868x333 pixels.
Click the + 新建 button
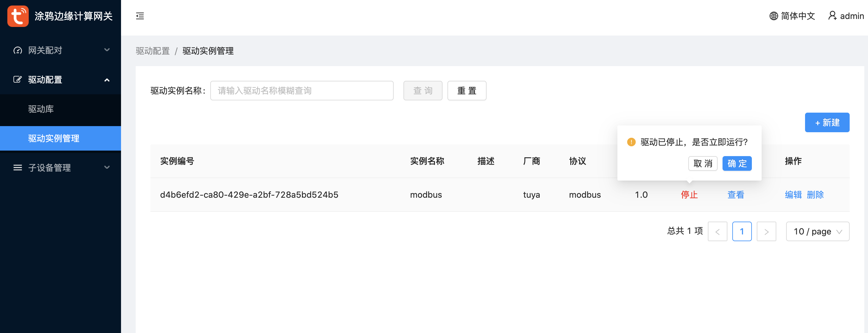[827, 122]
